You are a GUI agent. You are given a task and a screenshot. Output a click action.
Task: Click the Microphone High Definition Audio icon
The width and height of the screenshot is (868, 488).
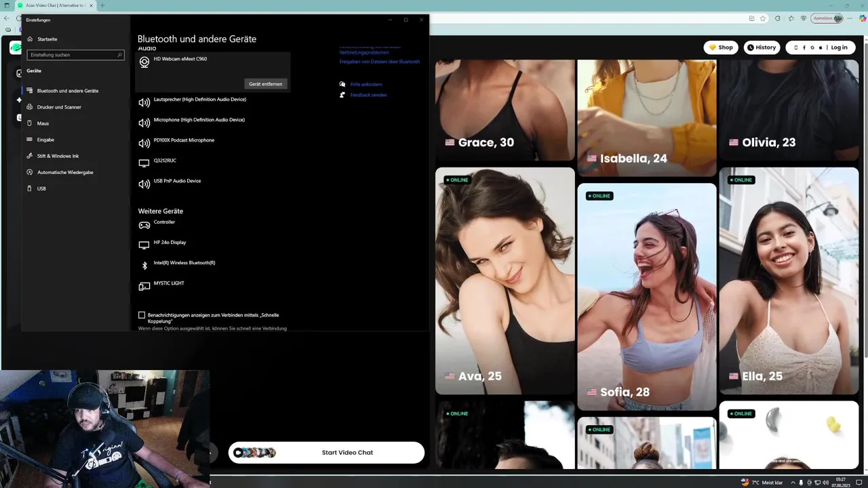(x=144, y=123)
